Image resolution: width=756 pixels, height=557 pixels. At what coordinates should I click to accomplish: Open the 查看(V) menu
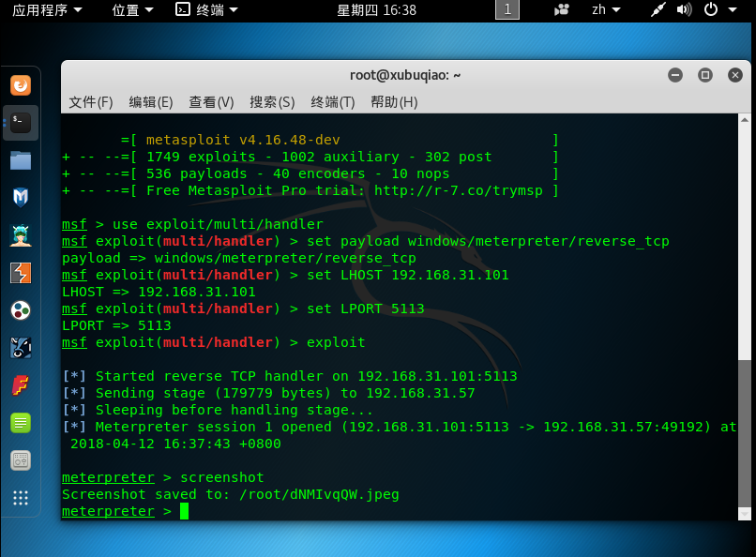point(211,102)
